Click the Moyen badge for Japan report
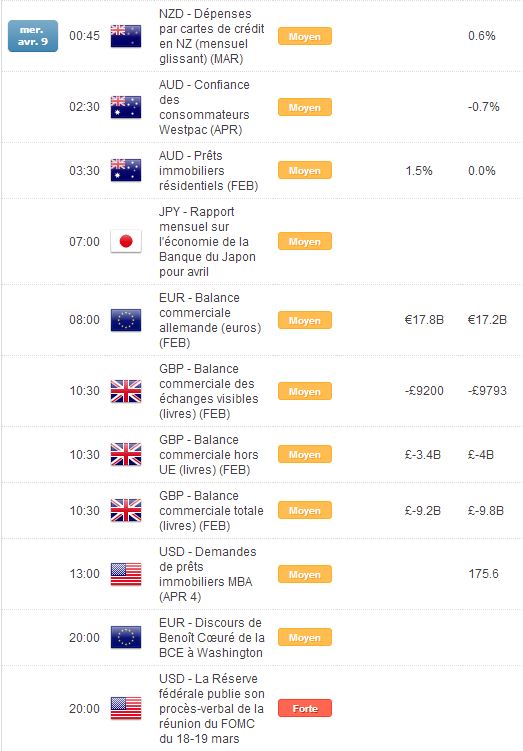Screen dimensions: 523x751 [305, 242]
